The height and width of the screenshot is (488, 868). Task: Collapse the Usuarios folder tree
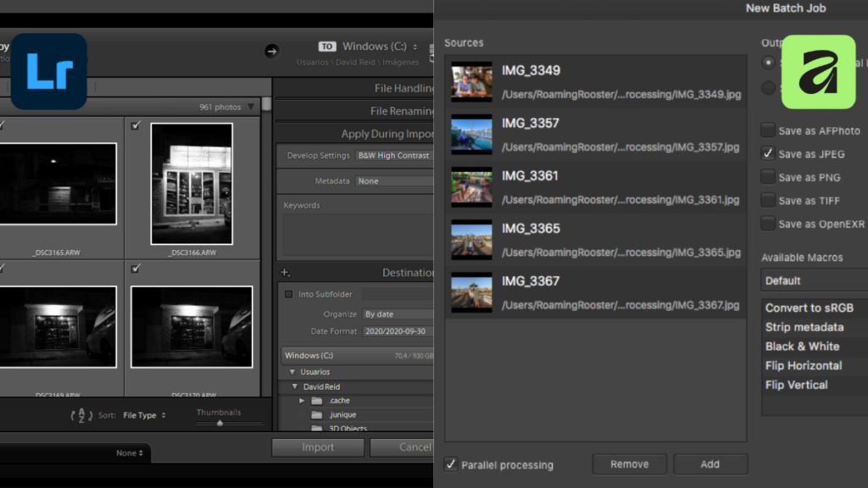click(293, 370)
